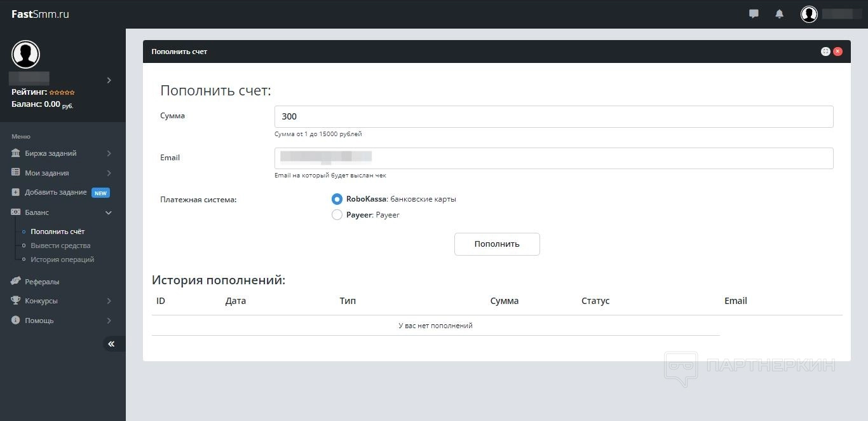Click the fullscreen icon in panel header
Image resolution: width=868 pixels, height=421 pixels.
(x=825, y=52)
